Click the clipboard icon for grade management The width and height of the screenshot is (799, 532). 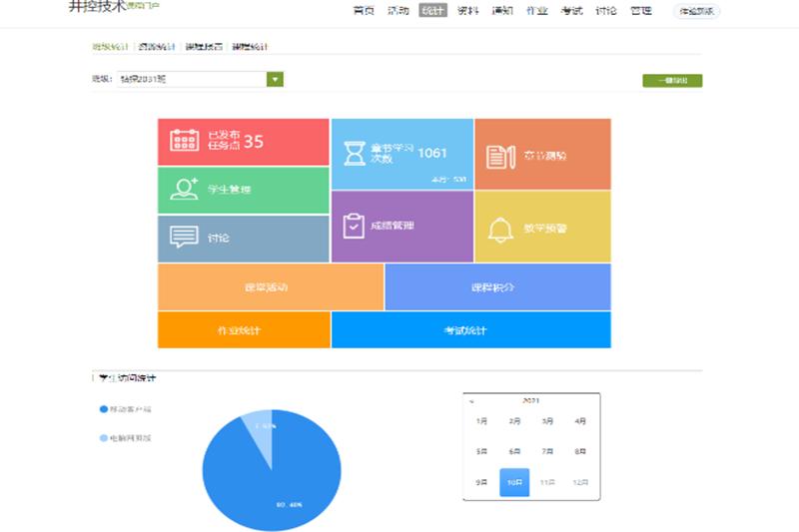pos(354,227)
